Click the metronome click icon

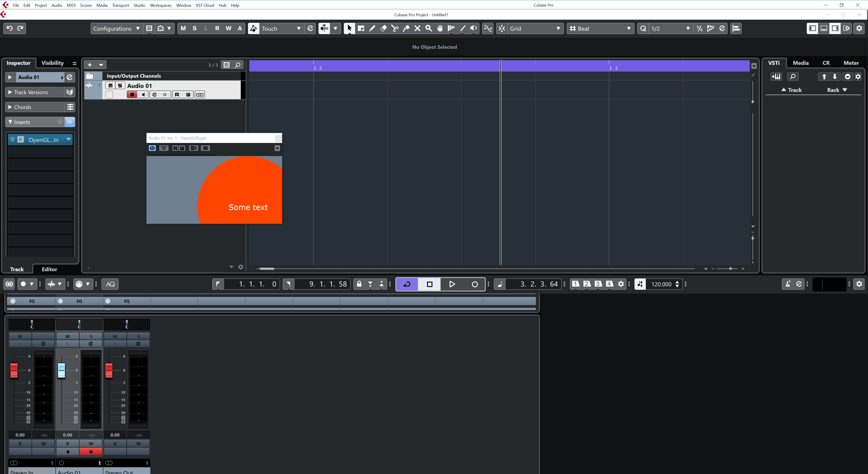pos(788,284)
